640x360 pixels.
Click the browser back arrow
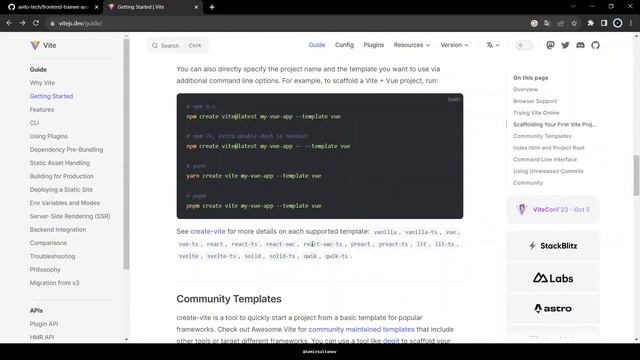coord(9,23)
